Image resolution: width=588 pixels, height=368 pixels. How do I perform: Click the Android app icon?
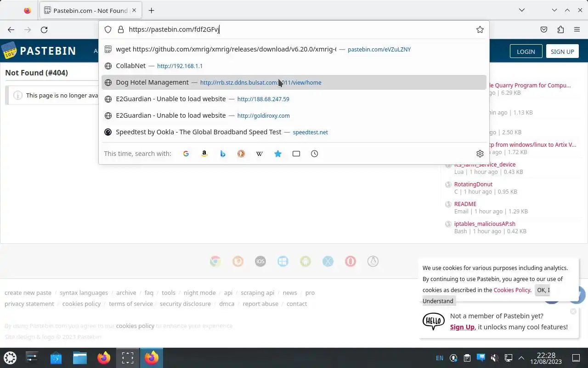305,261
